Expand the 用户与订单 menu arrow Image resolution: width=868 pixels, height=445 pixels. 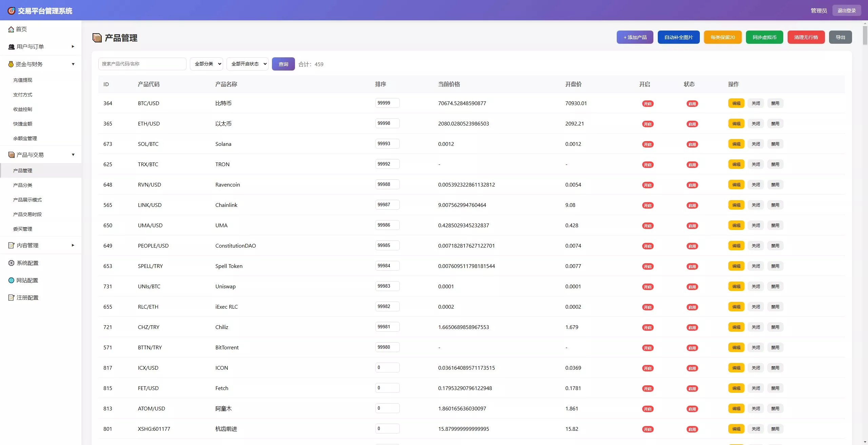tap(73, 46)
